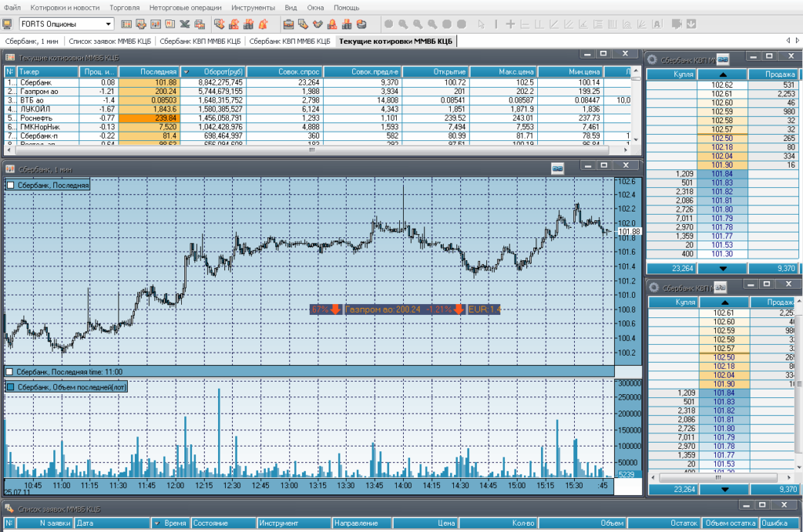Open the 'Файл' menu
This screenshot has width=803, height=532.
pos(13,8)
